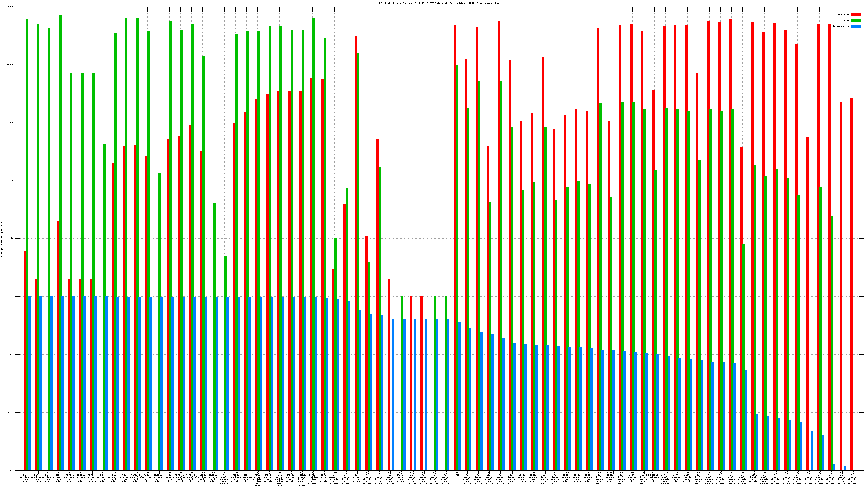
Task: Click the 'psbl. surriel.com' x-axis label
Action: click(147, 477)
